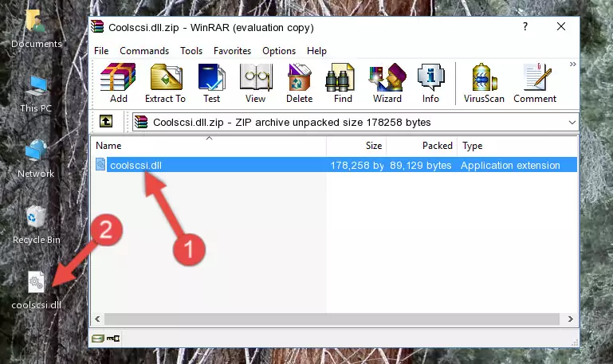
Task: Open the Help menu
Action: pyautogui.click(x=316, y=51)
